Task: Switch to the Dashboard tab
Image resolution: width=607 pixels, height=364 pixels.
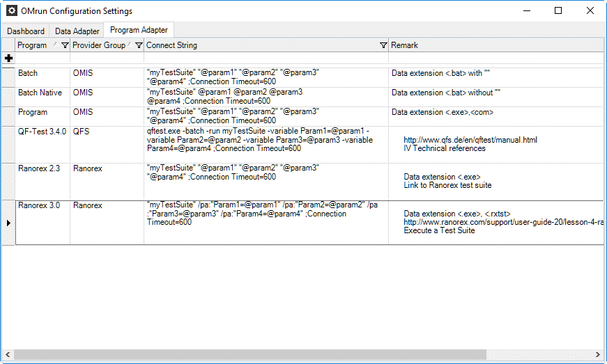Action: (26, 31)
